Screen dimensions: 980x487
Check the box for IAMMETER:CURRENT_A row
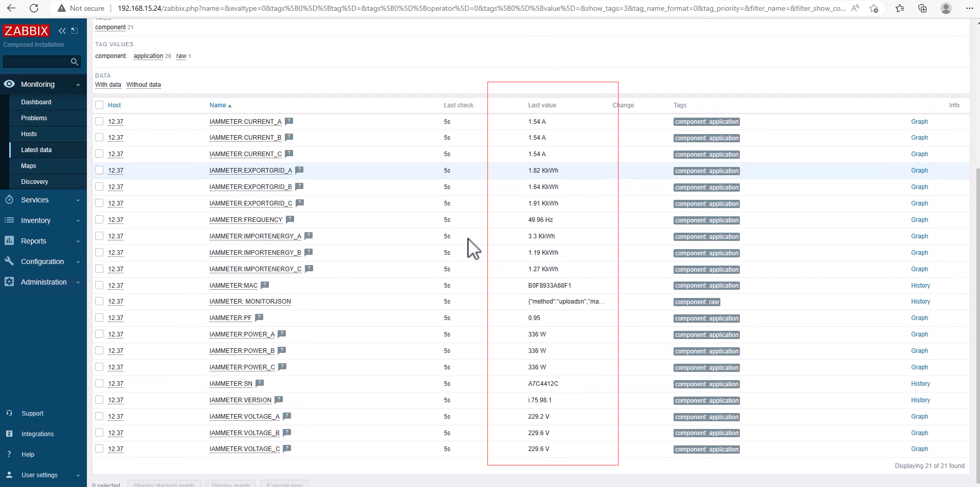(x=99, y=121)
